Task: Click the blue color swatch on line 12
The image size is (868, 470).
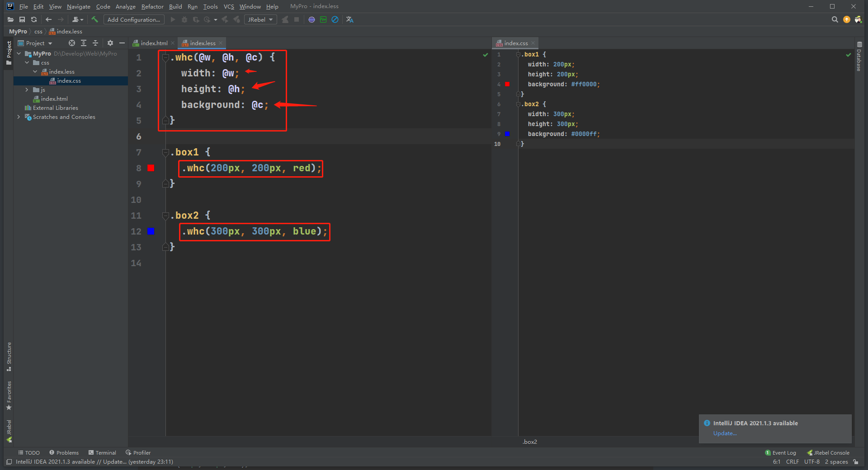Action: tap(151, 231)
